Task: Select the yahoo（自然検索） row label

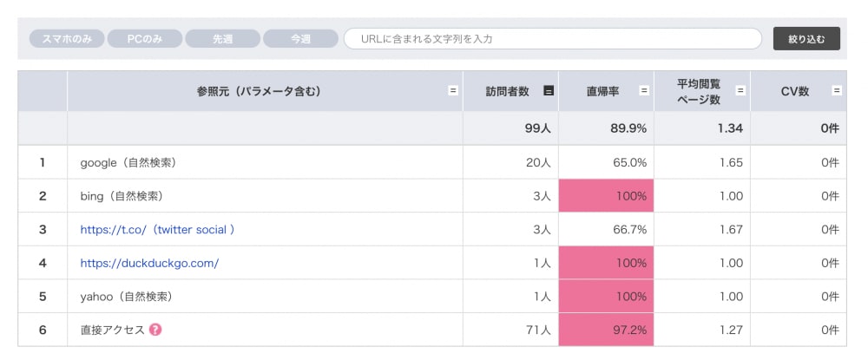Action: 126,297
